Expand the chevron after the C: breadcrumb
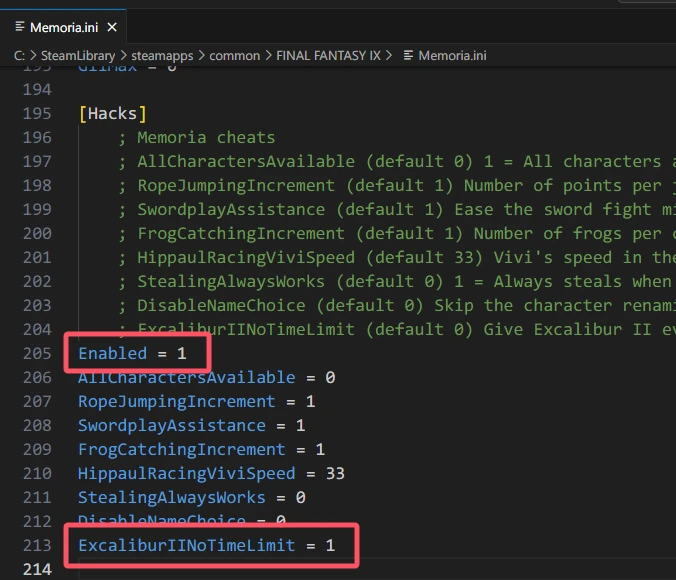The width and height of the screenshot is (676, 580). [33, 56]
